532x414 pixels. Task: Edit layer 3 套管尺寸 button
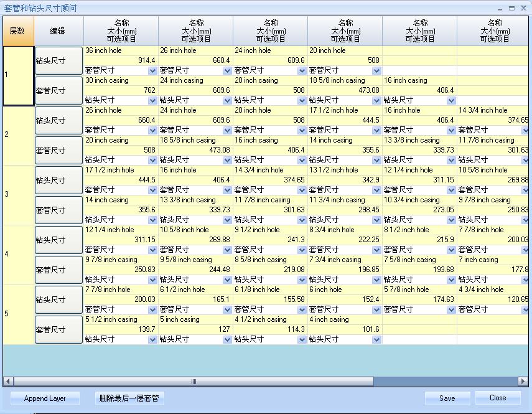(58, 210)
